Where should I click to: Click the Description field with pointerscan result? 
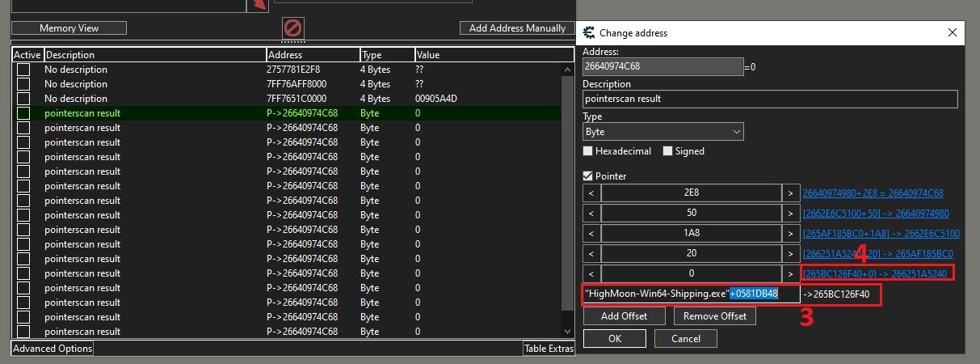(x=769, y=99)
